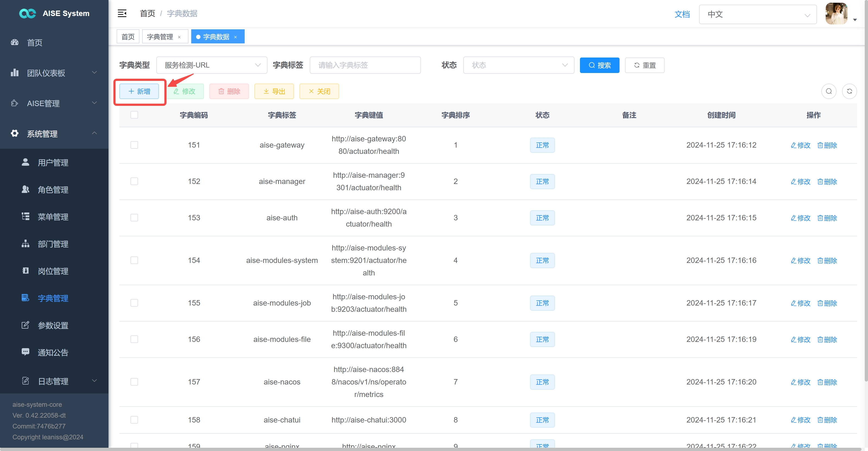This screenshot has width=868, height=451.
Task: Click the 创建时间 column header
Action: [x=721, y=115]
